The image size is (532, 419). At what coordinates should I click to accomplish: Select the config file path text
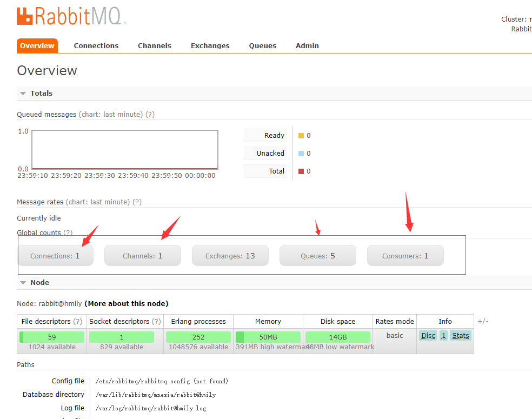tap(162, 381)
